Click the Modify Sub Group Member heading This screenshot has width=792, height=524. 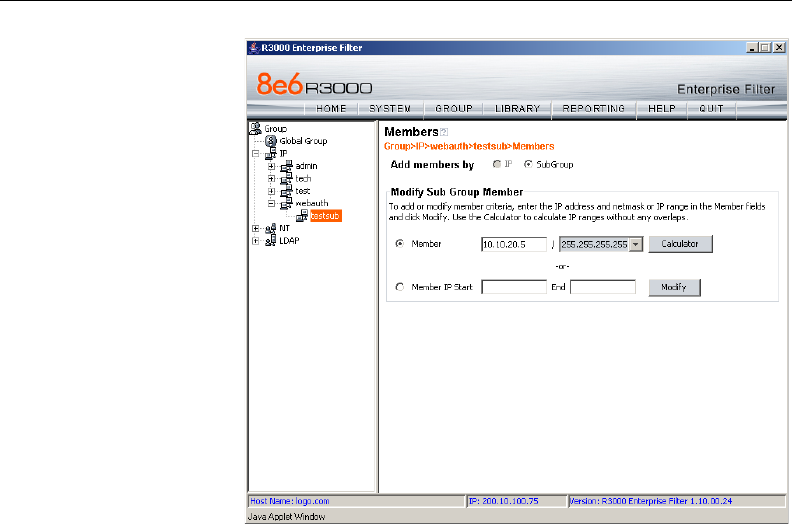click(x=457, y=192)
